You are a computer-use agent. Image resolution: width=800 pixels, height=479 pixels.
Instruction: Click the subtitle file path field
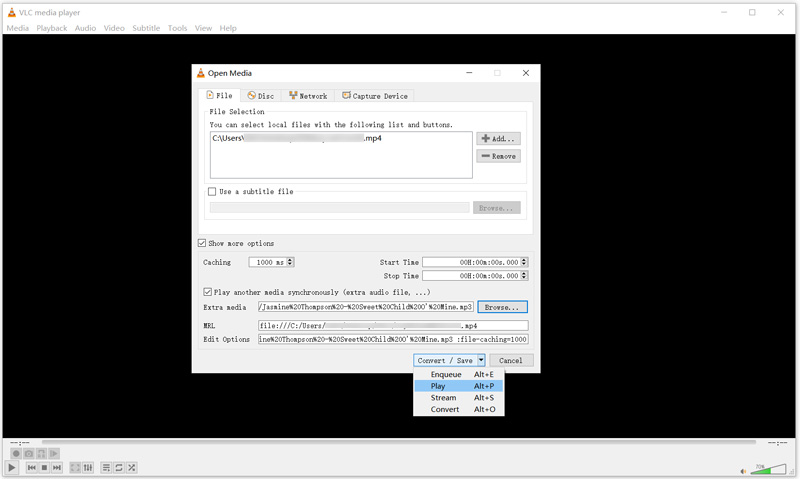[x=339, y=208]
